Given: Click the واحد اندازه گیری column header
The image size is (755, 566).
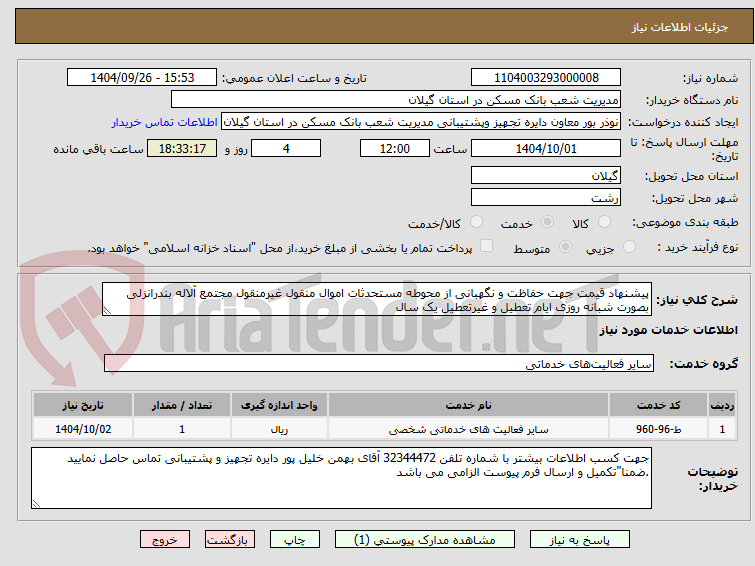Looking at the screenshot, I should point(279,405).
